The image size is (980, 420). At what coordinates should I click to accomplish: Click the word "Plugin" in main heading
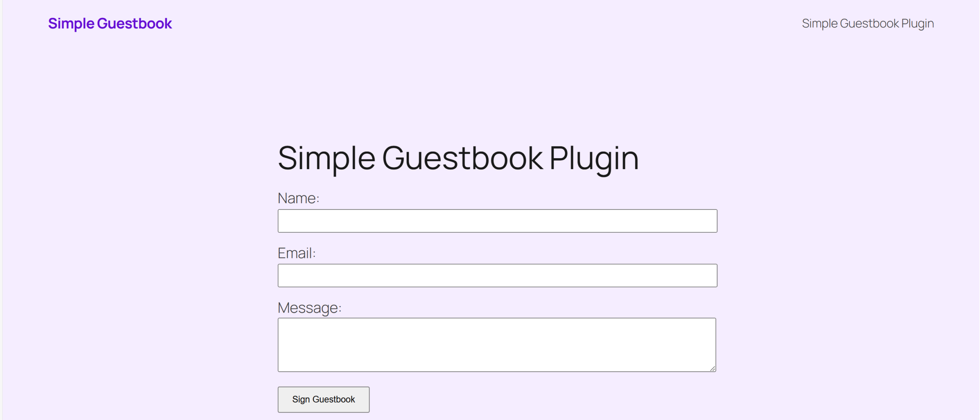[x=594, y=158]
